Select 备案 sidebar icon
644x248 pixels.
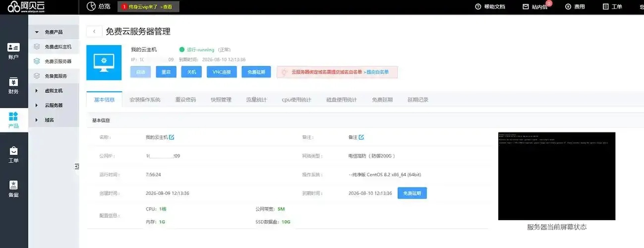(13, 185)
